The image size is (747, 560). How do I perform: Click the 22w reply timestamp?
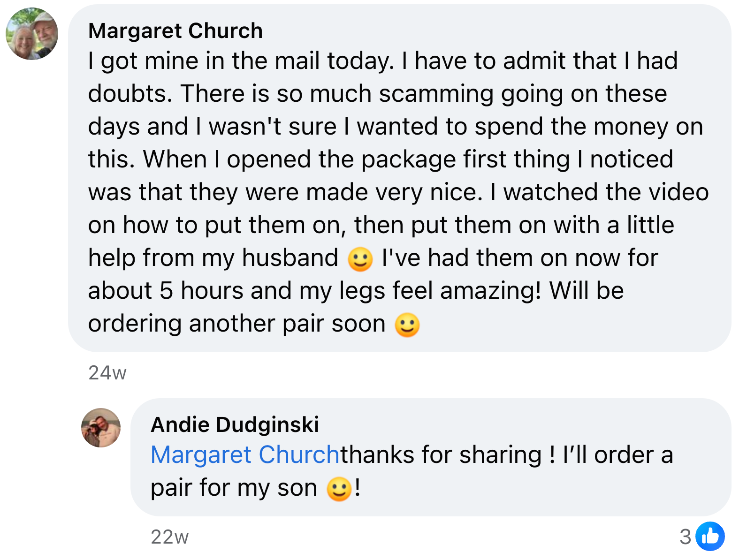(x=169, y=537)
